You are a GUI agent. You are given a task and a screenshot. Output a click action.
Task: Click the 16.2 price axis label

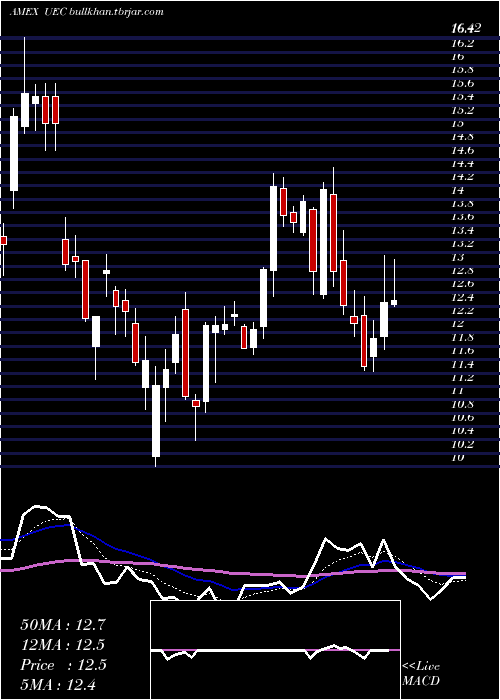pos(461,43)
